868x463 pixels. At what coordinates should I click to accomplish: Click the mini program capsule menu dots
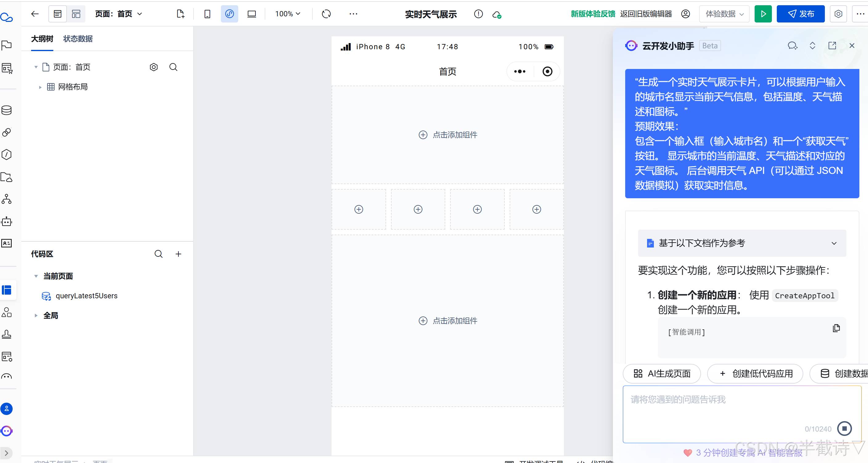coord(520,71)
